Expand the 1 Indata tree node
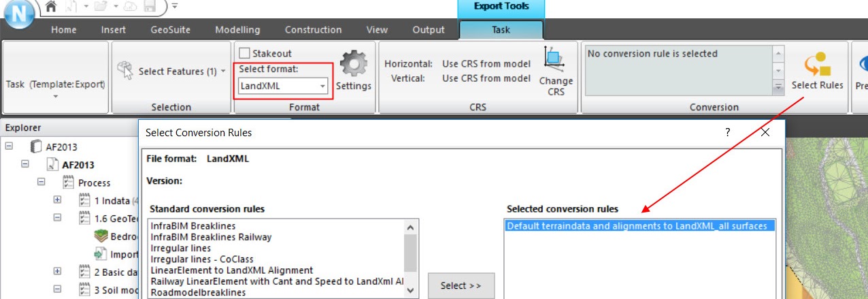868x299 pixels. point(57,200)
